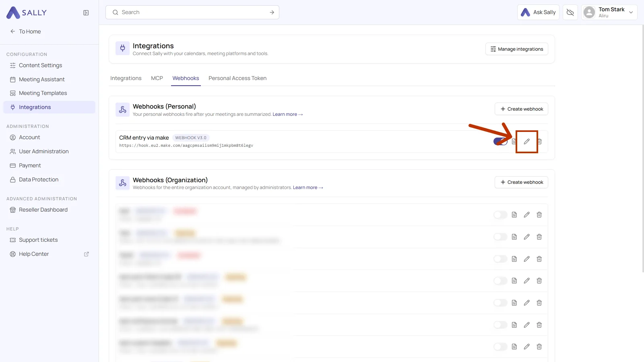Enable the fourth organization webhook toggle
Image resolution: width=644 pixels, height=362 pixels.
[x=500, y=281]
